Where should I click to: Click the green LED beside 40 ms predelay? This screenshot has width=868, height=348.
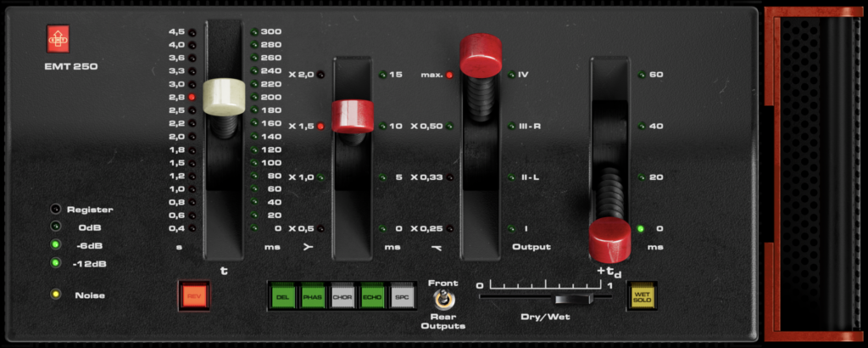[x=641, y=126]
